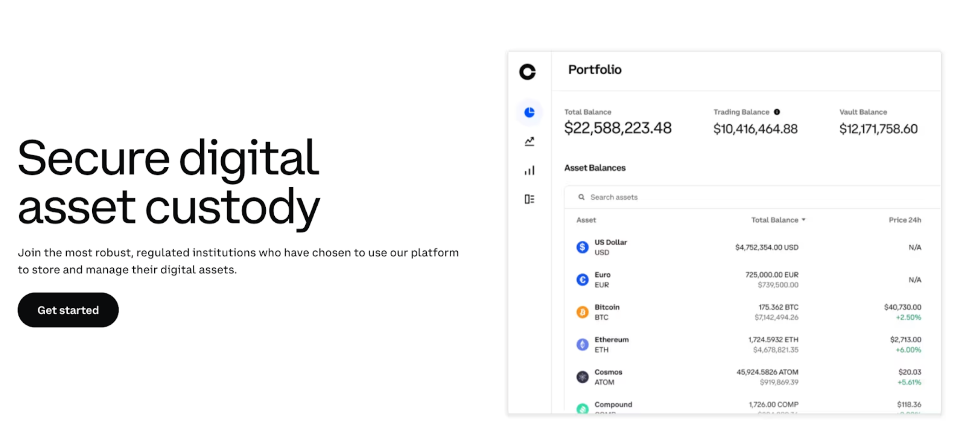This screenshot has width=980, height=445.
Task: Click the Bitcoin price $40,730.00
Action: point(902,307)
